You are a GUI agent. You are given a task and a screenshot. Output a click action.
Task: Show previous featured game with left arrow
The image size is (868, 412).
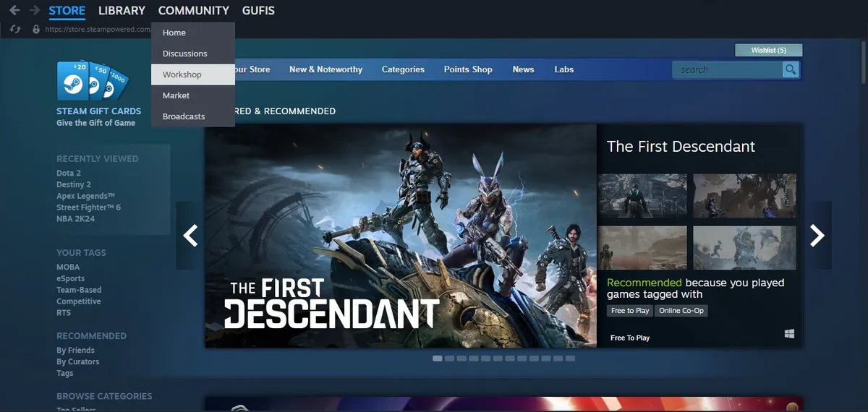[x=190, y=236]
